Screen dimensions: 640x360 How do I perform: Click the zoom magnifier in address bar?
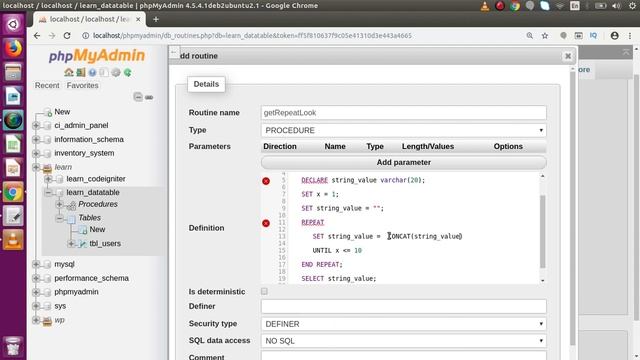pos(529,36)
